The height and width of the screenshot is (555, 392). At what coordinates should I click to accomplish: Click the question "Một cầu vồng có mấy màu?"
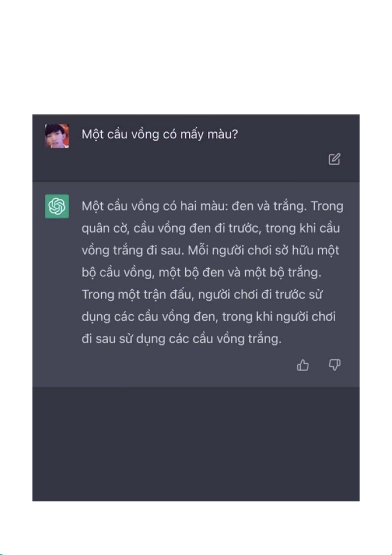[160, 135]
